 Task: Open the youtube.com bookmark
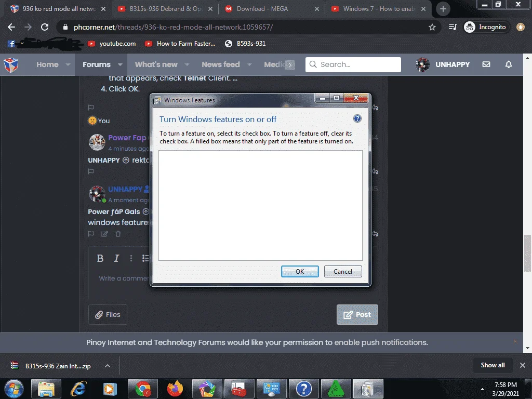[x=112, y=44]
